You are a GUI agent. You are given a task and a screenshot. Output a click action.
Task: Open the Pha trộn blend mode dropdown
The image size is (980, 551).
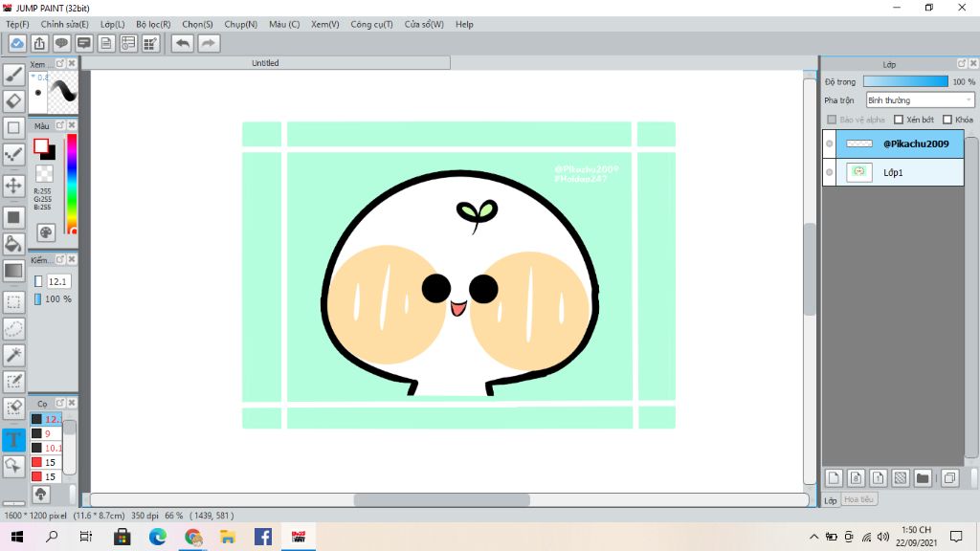tap(920, 99)
